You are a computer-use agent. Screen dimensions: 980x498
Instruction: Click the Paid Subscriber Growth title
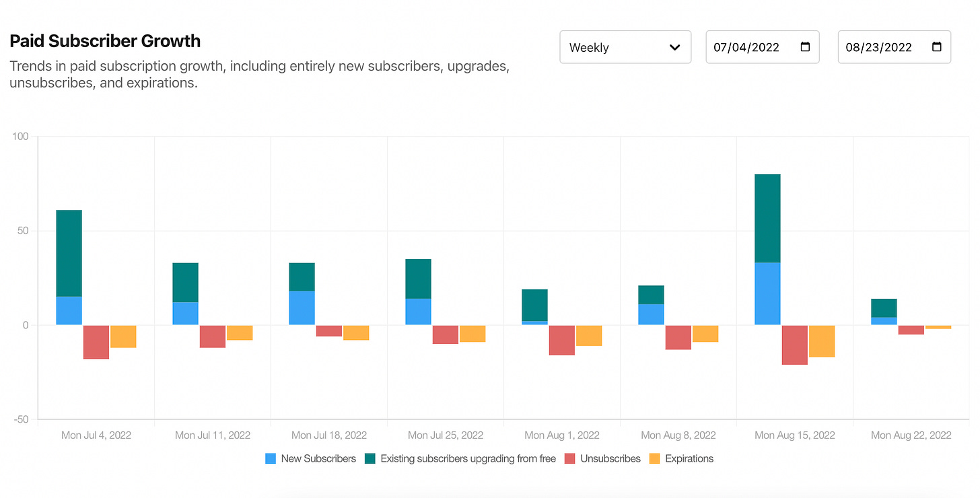[105, 41]
